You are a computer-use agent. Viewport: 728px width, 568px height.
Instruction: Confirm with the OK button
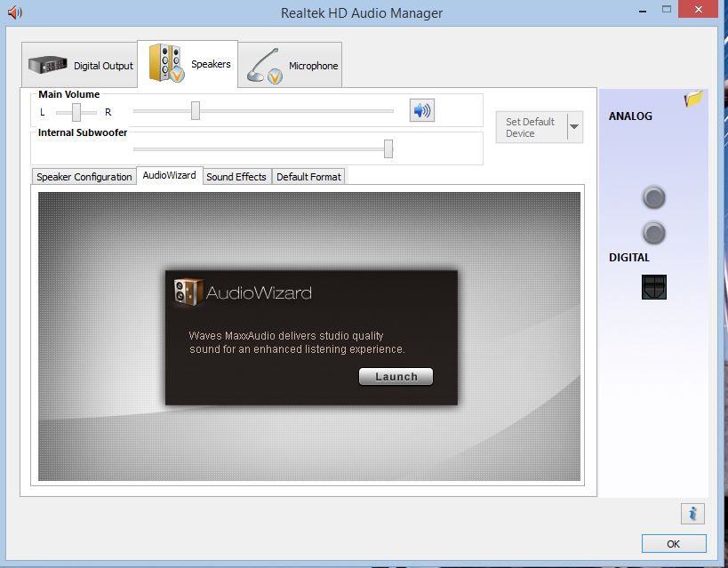click(674, 544)
